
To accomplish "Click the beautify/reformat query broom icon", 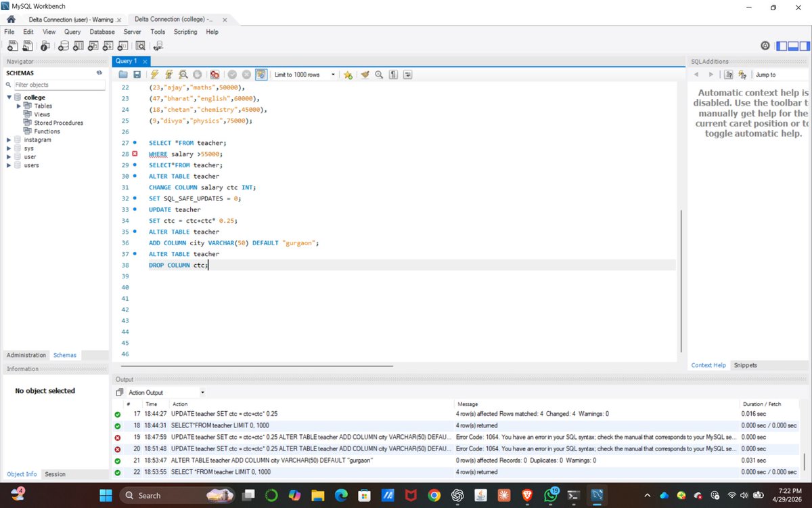I will pyautogui.click(x=365, y=75).
